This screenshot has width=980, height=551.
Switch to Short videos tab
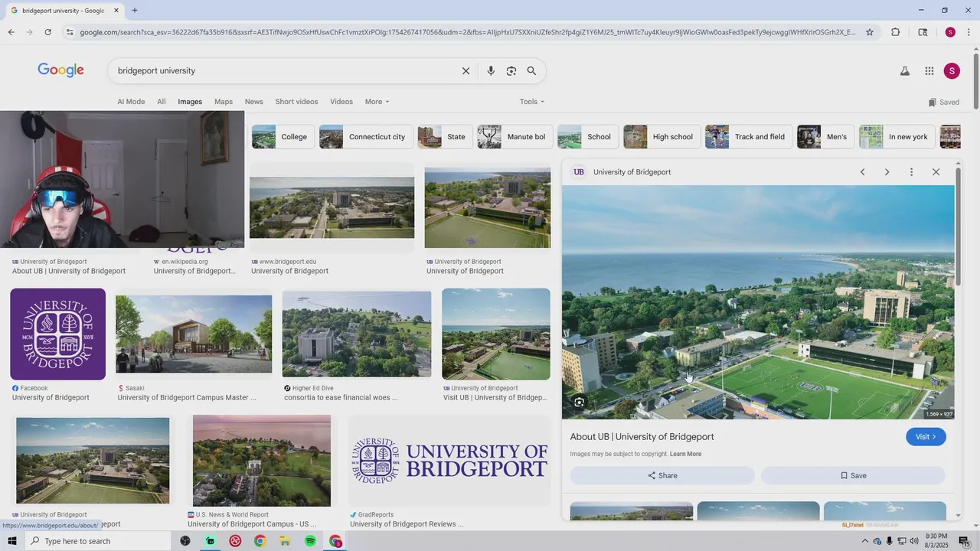point(296,102)
